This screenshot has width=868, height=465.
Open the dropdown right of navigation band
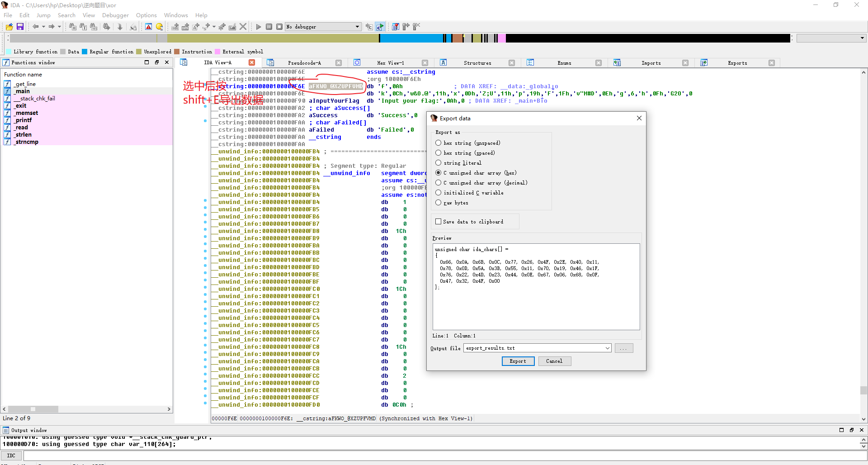point(862,38)
